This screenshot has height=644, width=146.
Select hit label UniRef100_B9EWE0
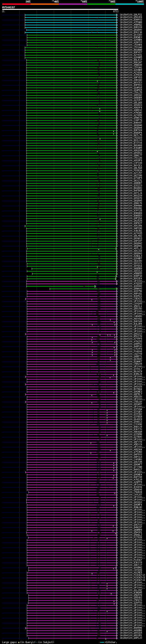tap(131, 37)
